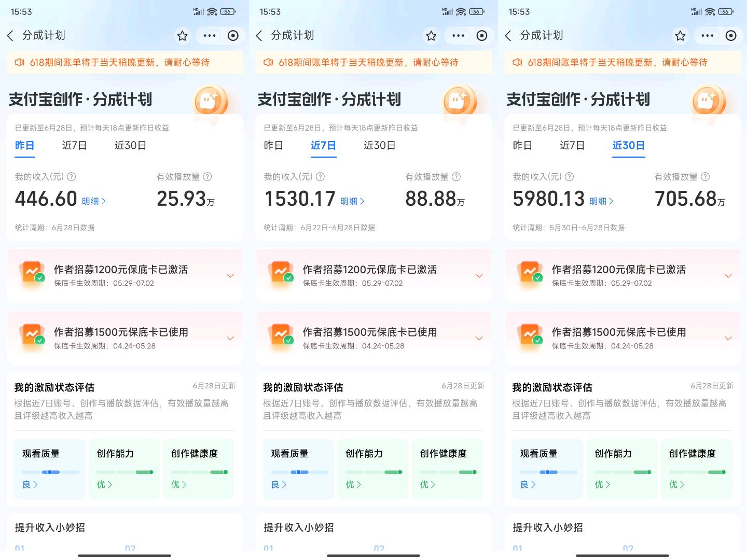Close mini program via target icon, 1530.17 screen
The width and height of the screenshot is (747, 560).
pyautogui.click(x=482, y=36)
